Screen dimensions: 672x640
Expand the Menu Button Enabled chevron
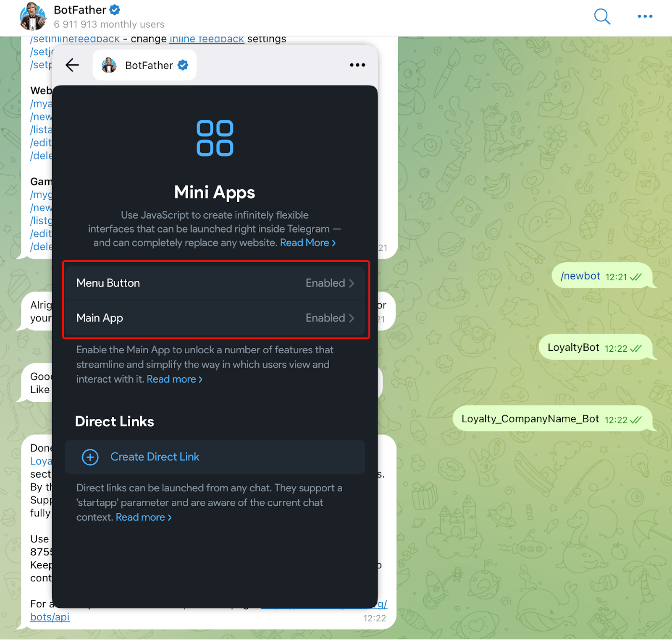click(352, 283)
